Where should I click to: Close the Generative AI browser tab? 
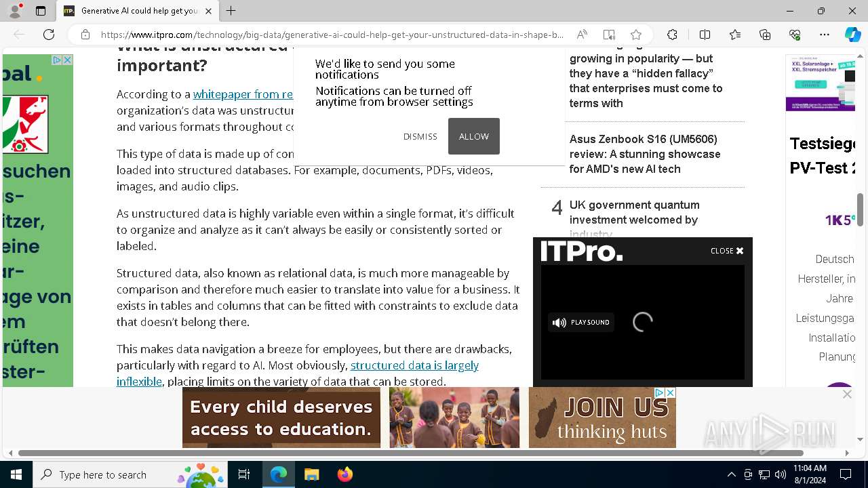[x=208, y=11]
